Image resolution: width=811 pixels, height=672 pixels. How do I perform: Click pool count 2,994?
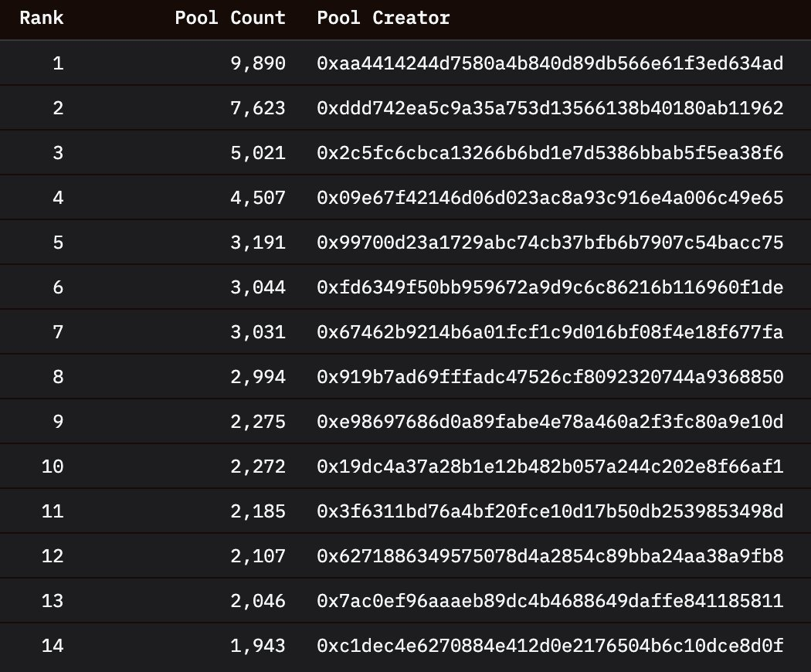coord(258,377)
